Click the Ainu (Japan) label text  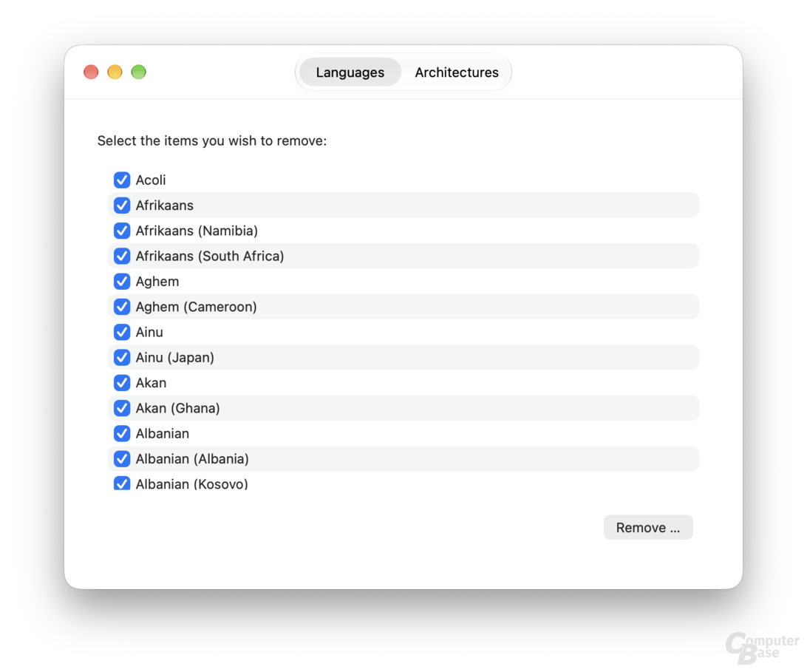point(175,357)
